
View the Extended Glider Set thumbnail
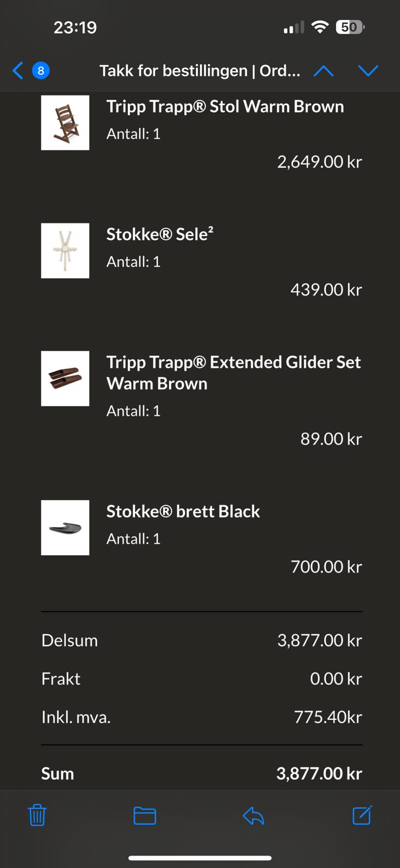point(65,378)
